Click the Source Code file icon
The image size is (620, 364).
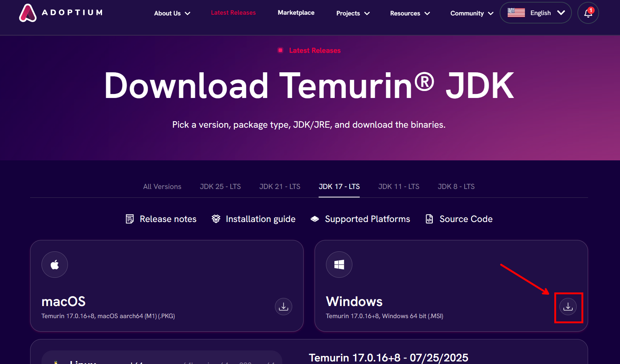pos(429,219)
